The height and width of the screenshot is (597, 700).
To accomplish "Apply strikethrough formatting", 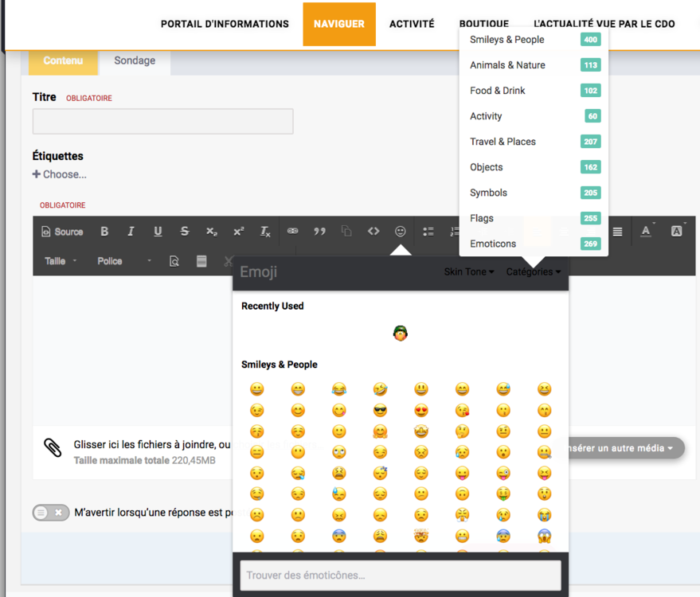I will pyautogui.click(x=185, y=232).
